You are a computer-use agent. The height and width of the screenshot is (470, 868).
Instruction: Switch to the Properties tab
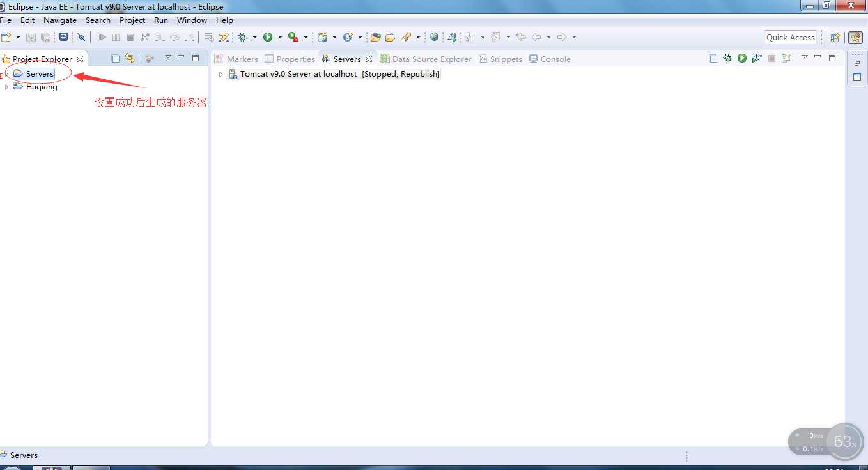click(290, 59)
